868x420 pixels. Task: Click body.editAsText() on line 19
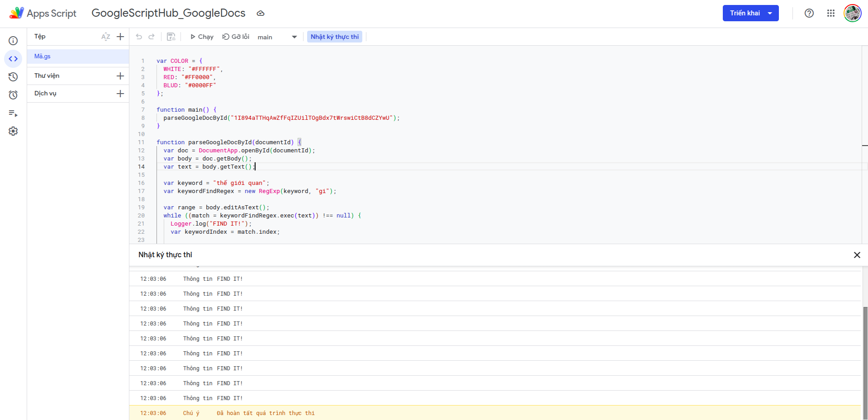[x=236, y=208]
